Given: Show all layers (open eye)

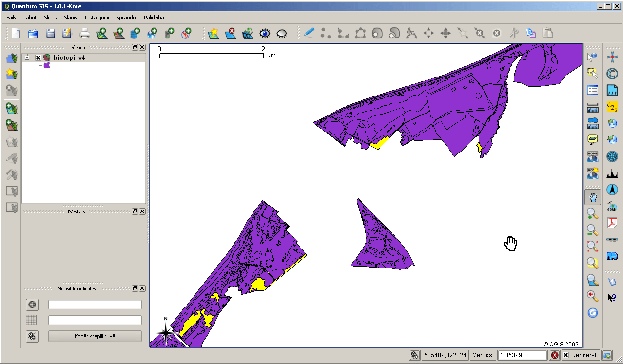Looking at the screenshot, I should click(265, 33).
